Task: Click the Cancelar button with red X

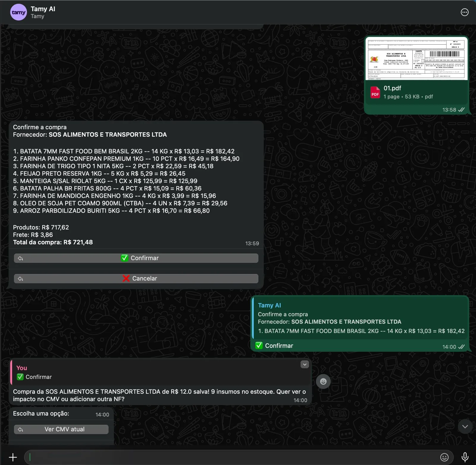Action: (136, 278)
